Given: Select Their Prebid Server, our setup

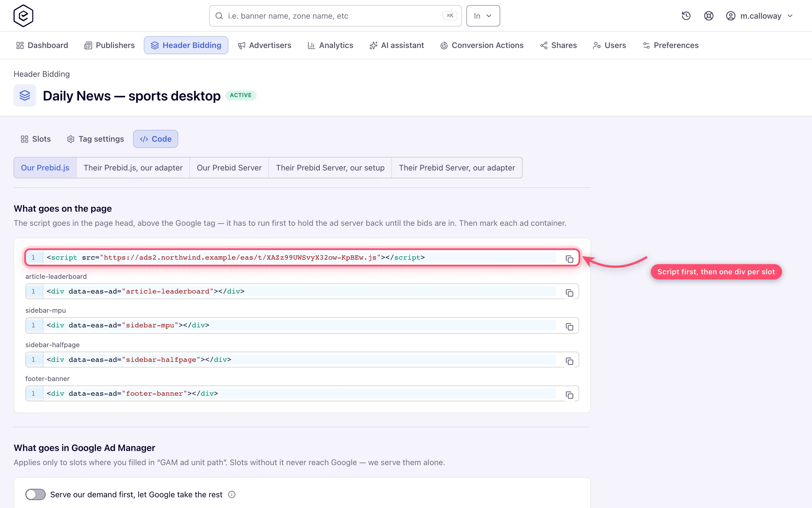Looking at the screenshot, I should [330, 168].
